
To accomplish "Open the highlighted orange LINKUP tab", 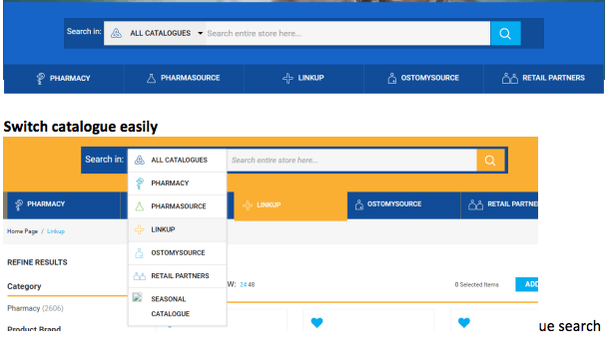I will click(x=291, y=205).
